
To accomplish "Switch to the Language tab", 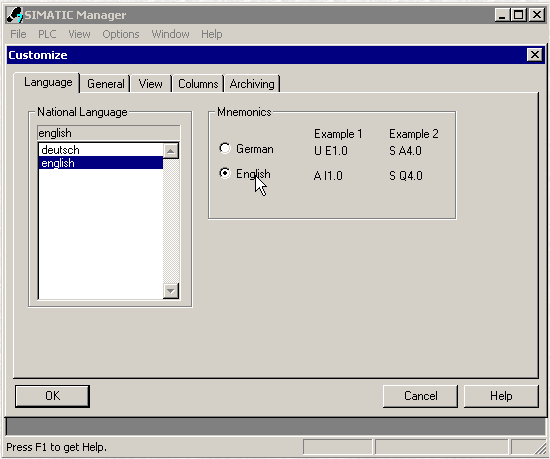I will 48,82.
